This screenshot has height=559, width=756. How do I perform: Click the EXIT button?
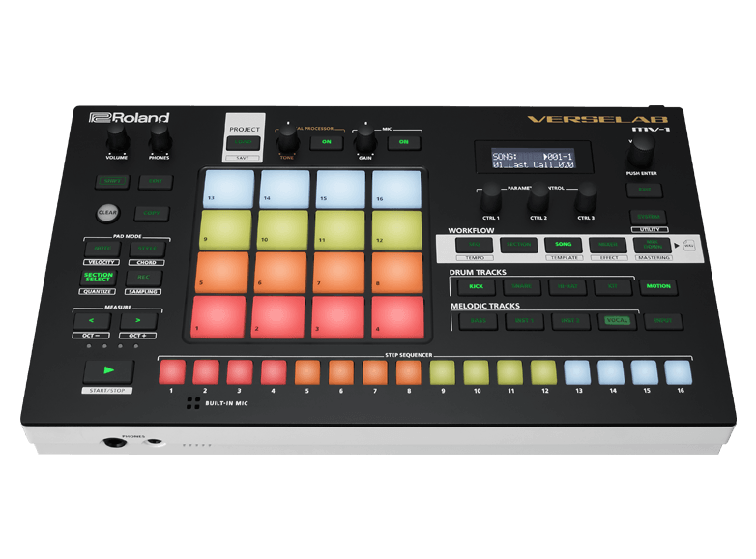point(644,190)
